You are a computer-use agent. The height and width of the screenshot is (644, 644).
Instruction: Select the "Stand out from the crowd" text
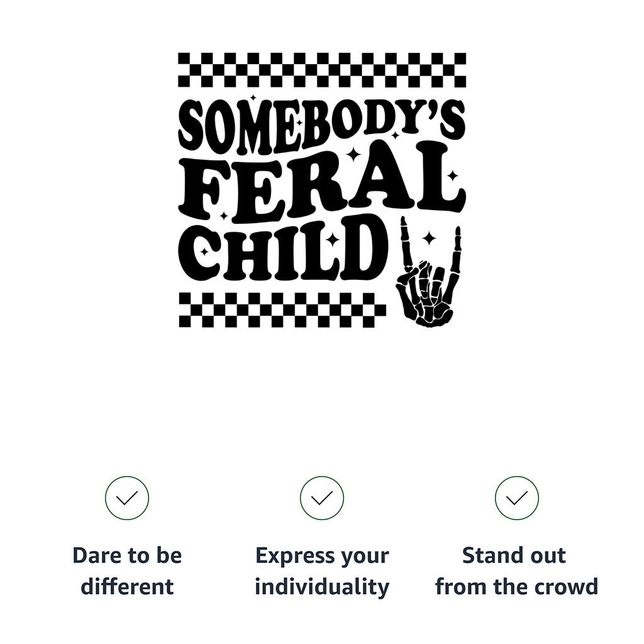[x=516, y=571]
